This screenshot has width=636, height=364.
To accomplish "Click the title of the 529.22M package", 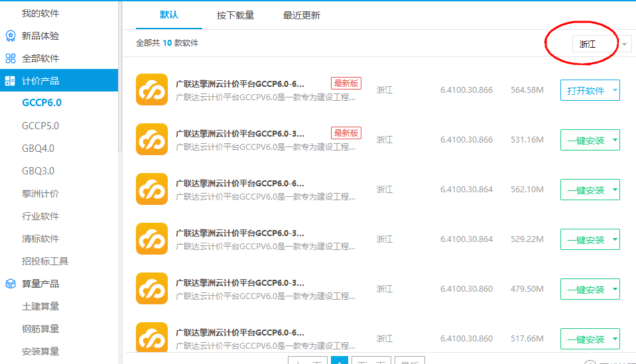I will pyautogui.click(x=239, y=233).
